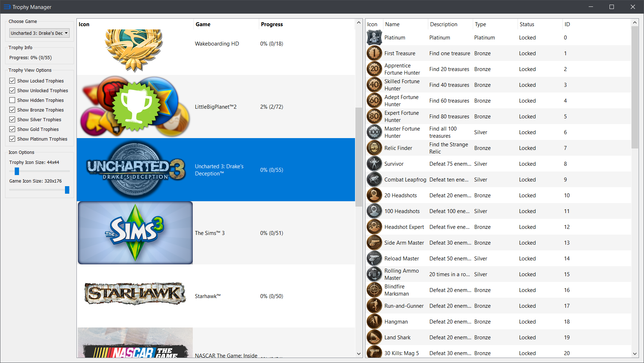The height and width of the screenshot is (363, 644).
Task: Click the Uncharted 3 Drake's Deception thumbnail
Action: (135, 170)
